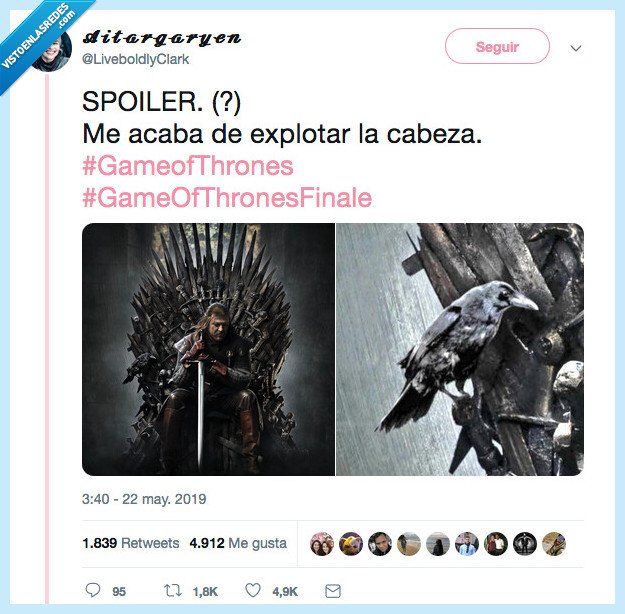Viewport: 625px width, 614px height.
Task: Click the retweet arrows icon
Action: 173,590
